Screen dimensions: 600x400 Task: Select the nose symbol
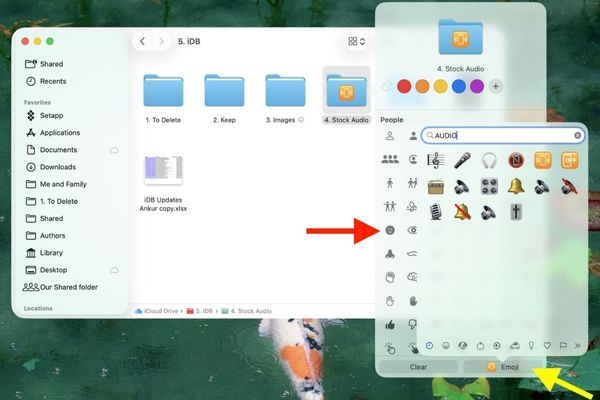(390, 254)
